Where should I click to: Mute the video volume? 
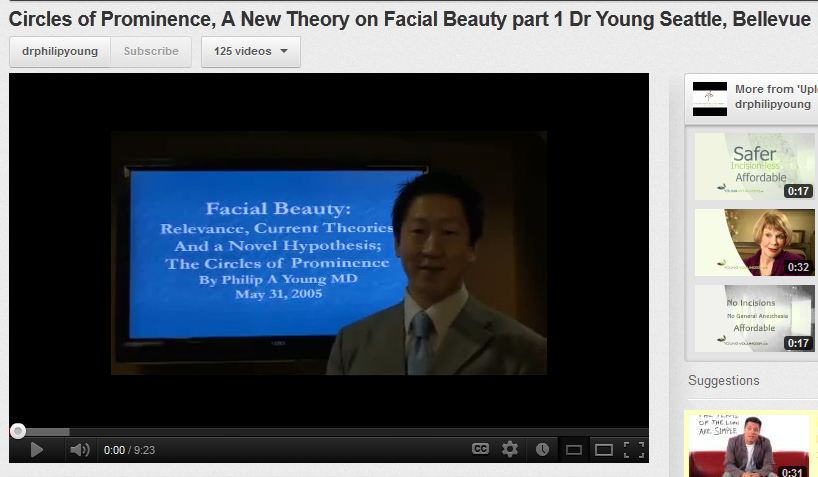pos(79,450)
